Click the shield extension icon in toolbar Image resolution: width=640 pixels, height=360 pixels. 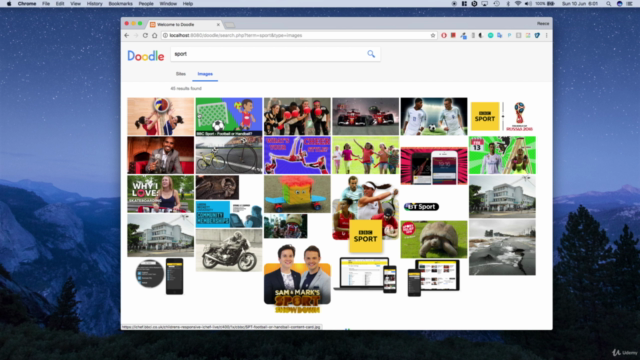click(537, 36)
